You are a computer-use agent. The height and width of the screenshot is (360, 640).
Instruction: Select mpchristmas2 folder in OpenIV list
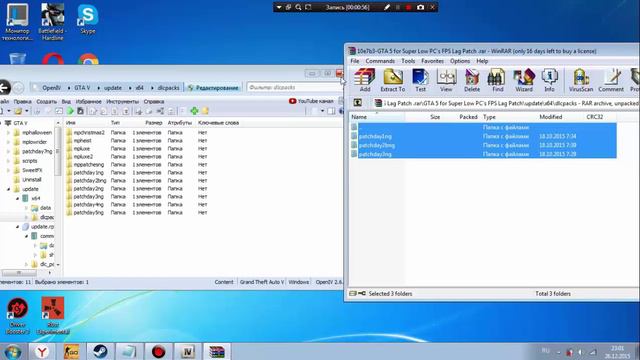coord(85,133)
